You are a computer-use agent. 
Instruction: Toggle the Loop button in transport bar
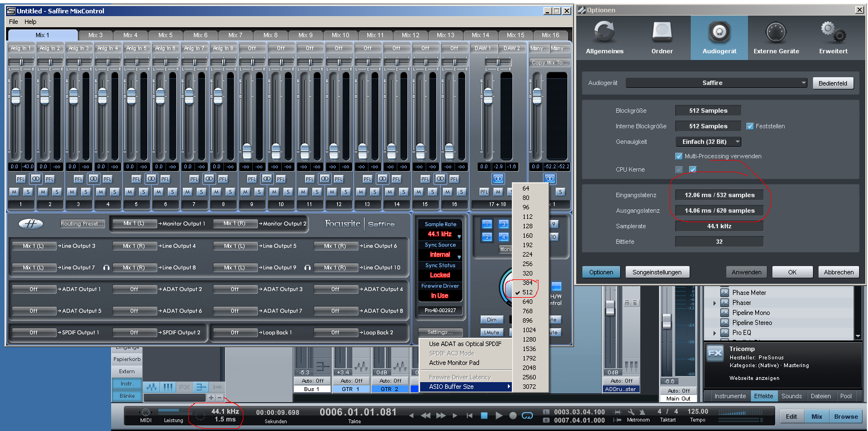pos(527,415)
